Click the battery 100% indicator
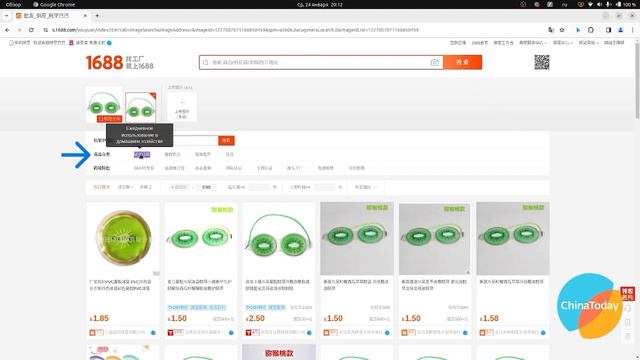The height and width of the screenshot is (360, 640). pyautogui.click(x=626, y=4)
